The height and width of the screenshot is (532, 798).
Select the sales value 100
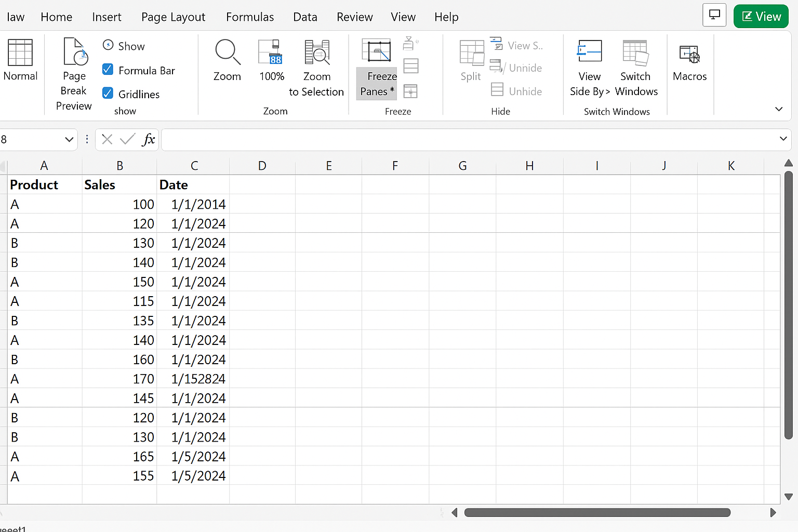(x=119, y=204)
